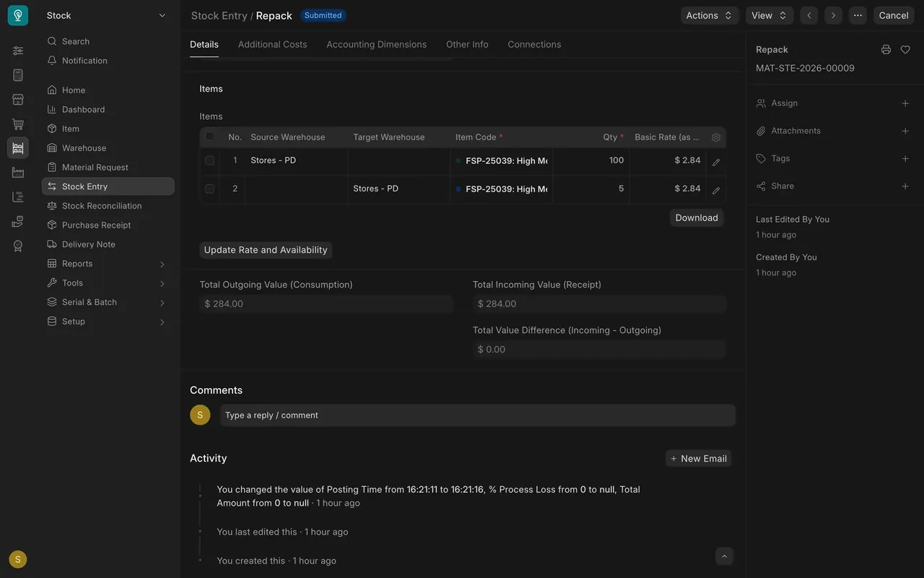924x578 pixels.
Task: Switch to the Accounting Dimensions tab
Action: (377, 44)
